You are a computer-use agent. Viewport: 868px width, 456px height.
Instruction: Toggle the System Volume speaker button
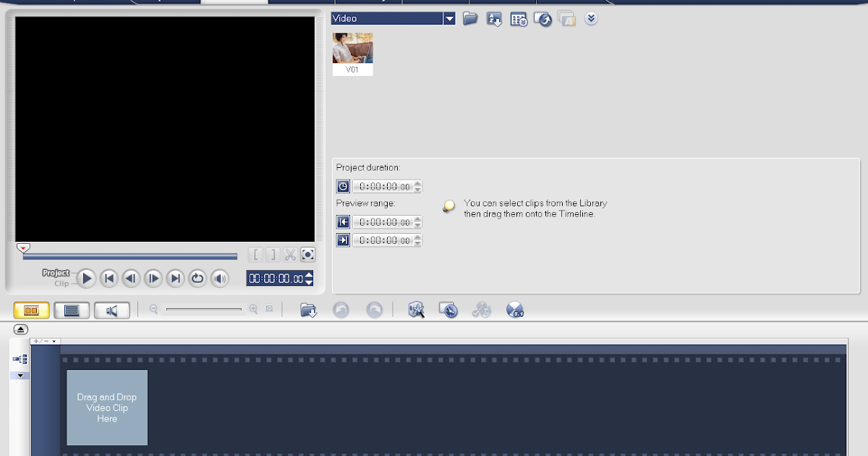pyautogui.click(x=220, y=278)
